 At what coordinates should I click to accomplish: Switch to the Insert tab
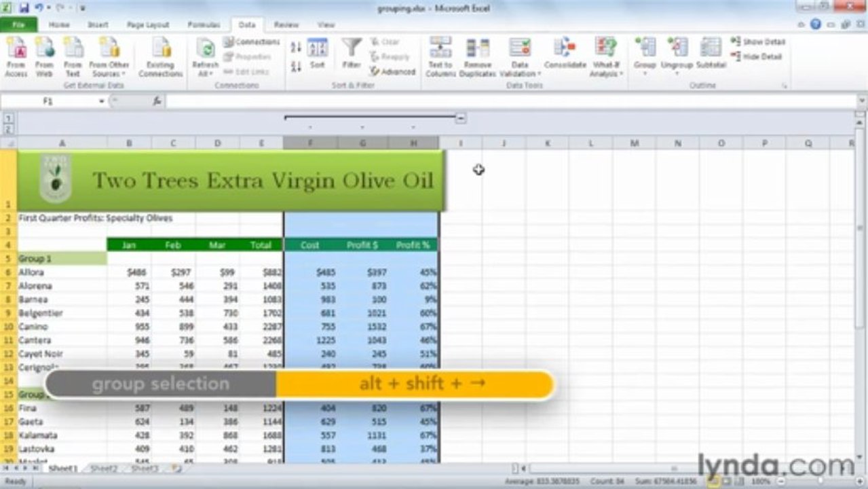(x=98, y=24)
